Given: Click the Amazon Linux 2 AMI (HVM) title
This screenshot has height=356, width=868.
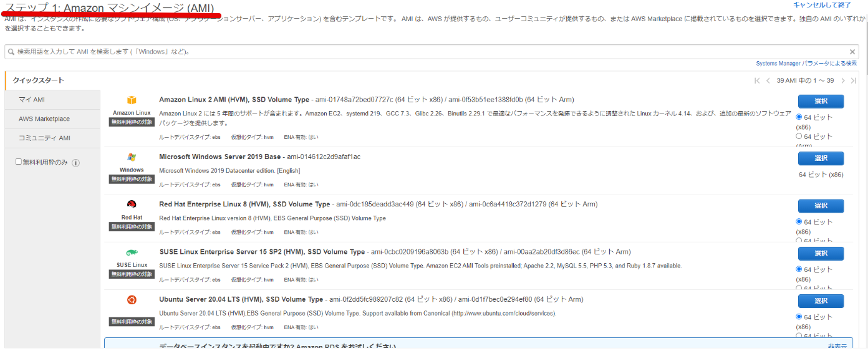Looking at the screenshot, I should click(234, 99).
